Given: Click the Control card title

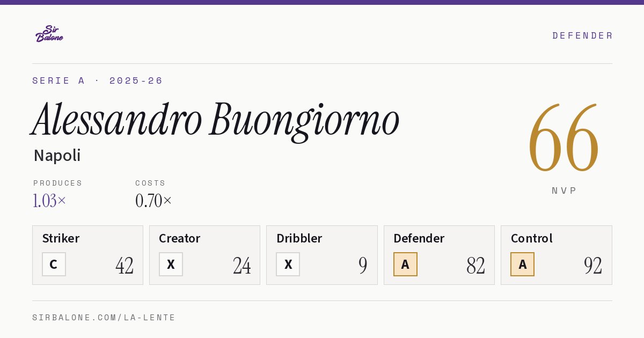Looking at the screenshot, I should [x=531, y=238].
